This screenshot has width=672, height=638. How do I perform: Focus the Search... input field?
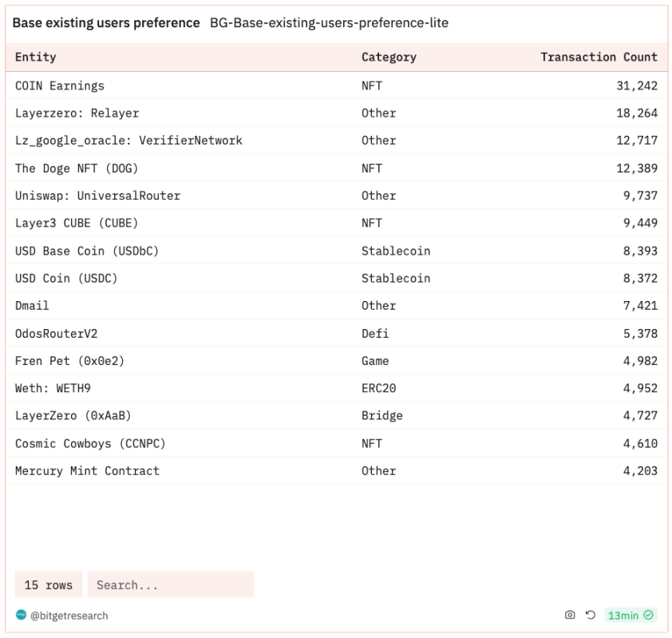coord(171,585)
